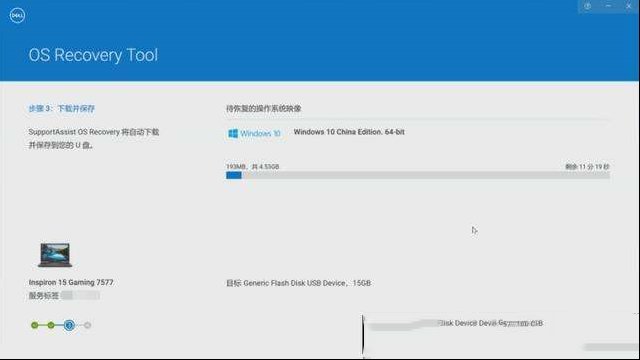This screenshot has width=640, height=360.
Task: Minimize the OS Recovery Tool window
Action: pos(608,6)
